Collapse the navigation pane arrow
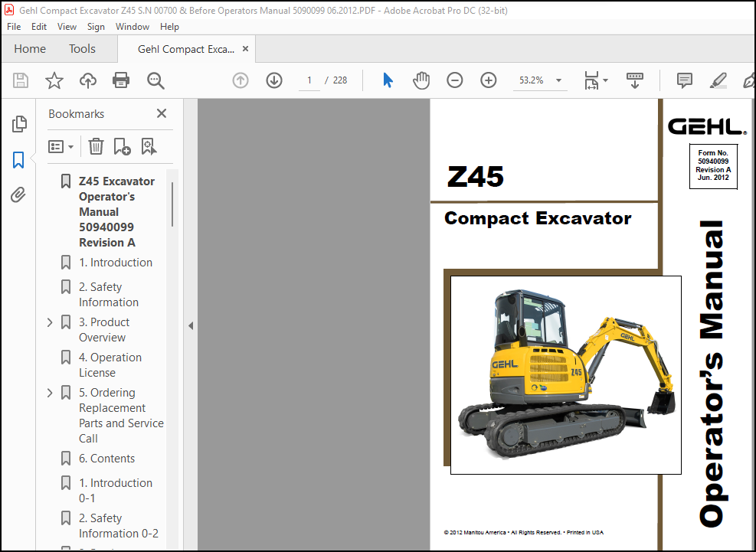 (x=191, y=326)
